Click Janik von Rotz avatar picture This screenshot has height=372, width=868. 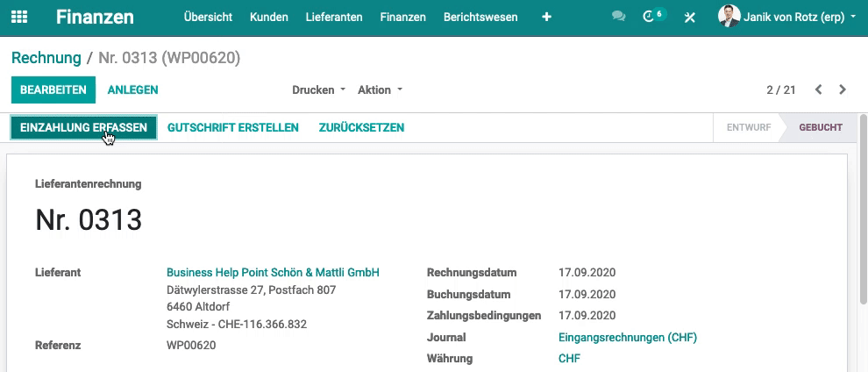pos(729,17)
